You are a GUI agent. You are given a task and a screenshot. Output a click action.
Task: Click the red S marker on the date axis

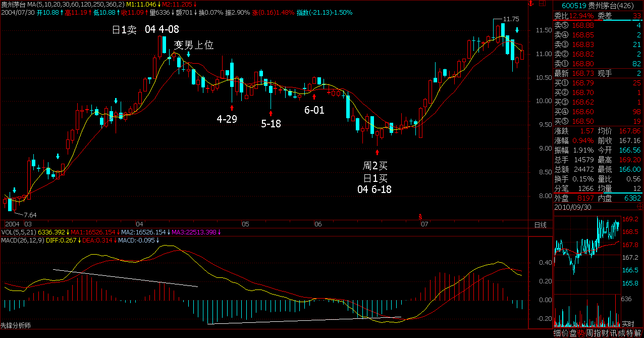[x=419, y=217]
